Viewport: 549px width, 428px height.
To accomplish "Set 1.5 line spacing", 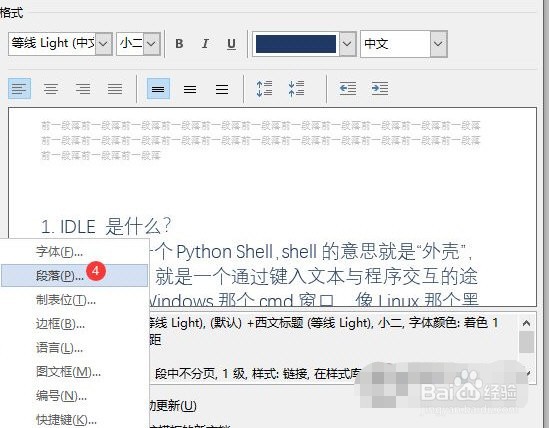I will pyautogui.click(x=190, y=89).
